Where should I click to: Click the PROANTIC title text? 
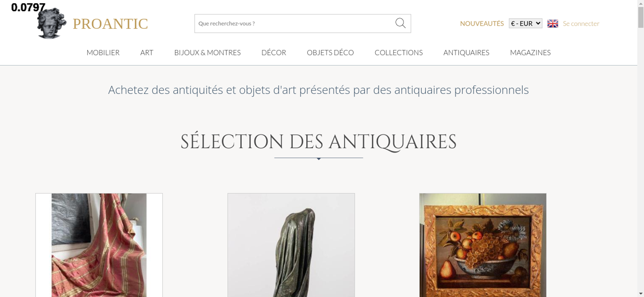click(110, 24)
